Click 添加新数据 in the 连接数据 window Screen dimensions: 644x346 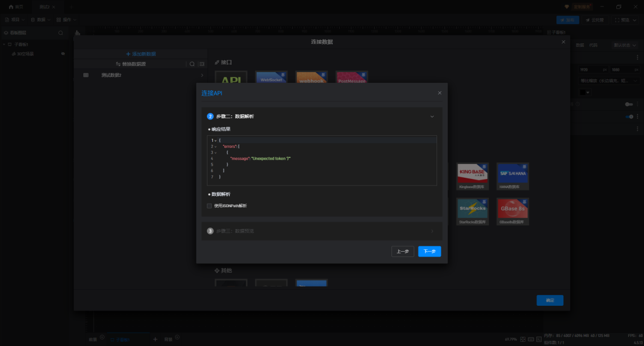[x=141, y=54]
